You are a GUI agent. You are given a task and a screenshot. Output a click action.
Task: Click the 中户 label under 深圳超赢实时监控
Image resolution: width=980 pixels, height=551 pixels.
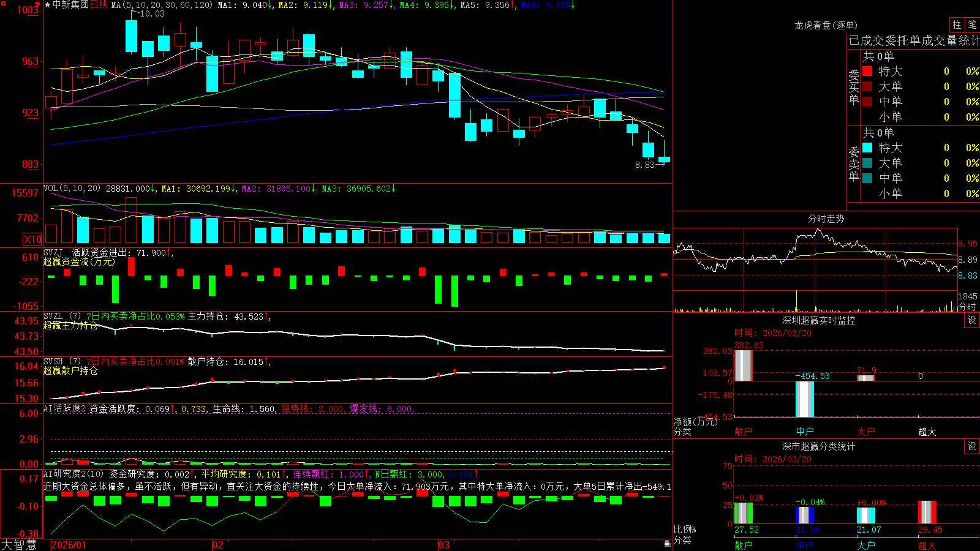805,432
